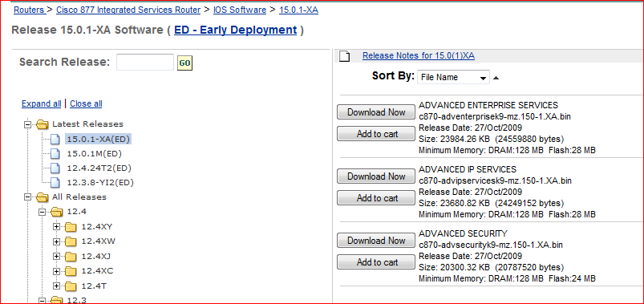Viewport: 644px width, 304px height.
Task: Click document icon next to 12.3.8-YI2(ED)
Action: (55, 183)
